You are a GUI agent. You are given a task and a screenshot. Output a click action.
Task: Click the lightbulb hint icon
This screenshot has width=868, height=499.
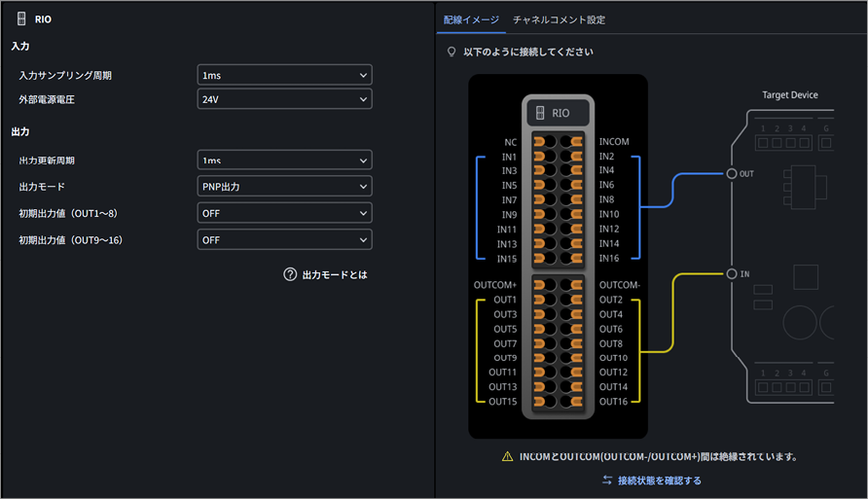pos(452,52)
